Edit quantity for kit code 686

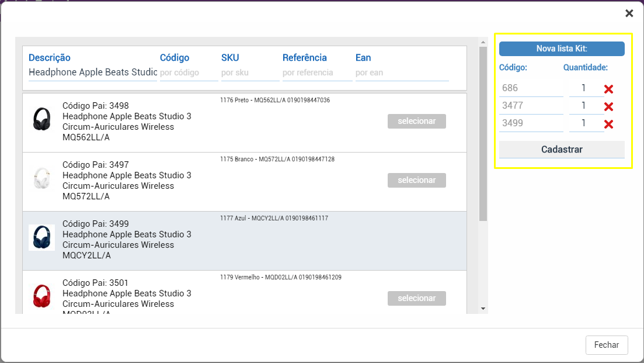tap(586, 88)
